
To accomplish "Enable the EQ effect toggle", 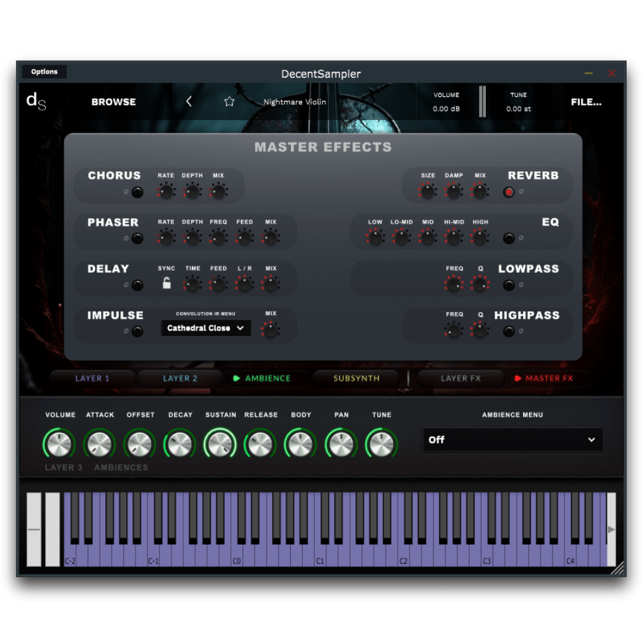I will click(509, 238).
